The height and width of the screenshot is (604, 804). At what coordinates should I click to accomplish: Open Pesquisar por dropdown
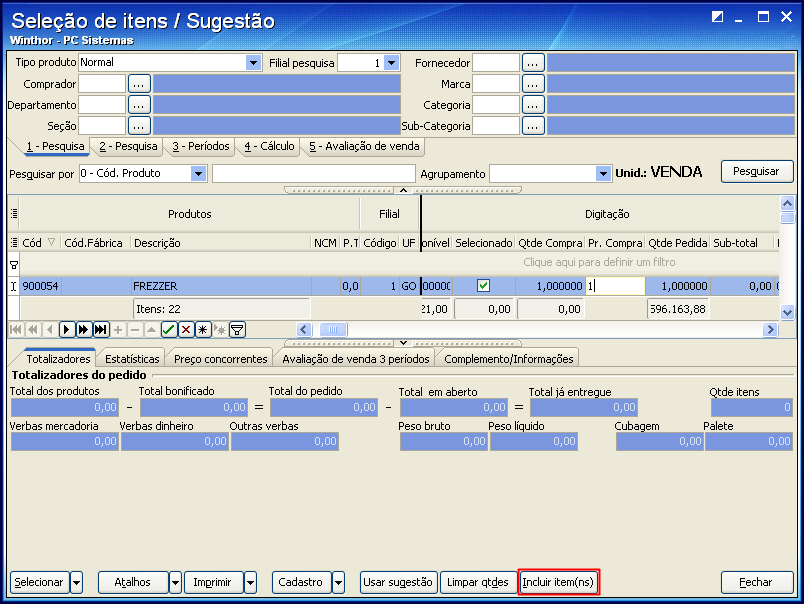198,173
